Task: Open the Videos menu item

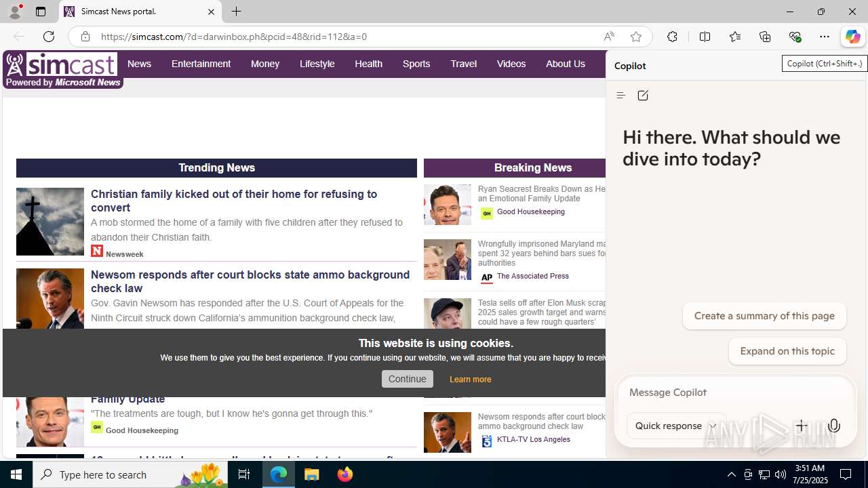Action: (511, 64)
